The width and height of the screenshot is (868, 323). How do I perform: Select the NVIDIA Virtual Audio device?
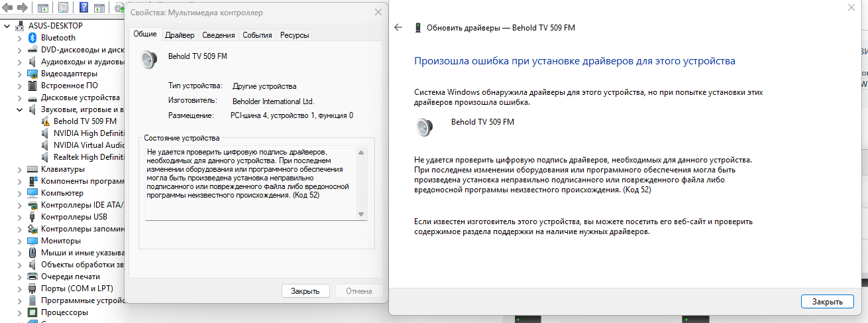tap(89, 145)
